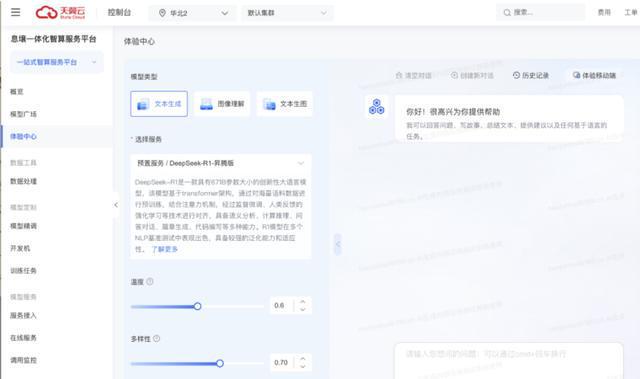Click the 文本生图 card icon
This screenshot has width=640, height=379.
(x=269, y=104)
